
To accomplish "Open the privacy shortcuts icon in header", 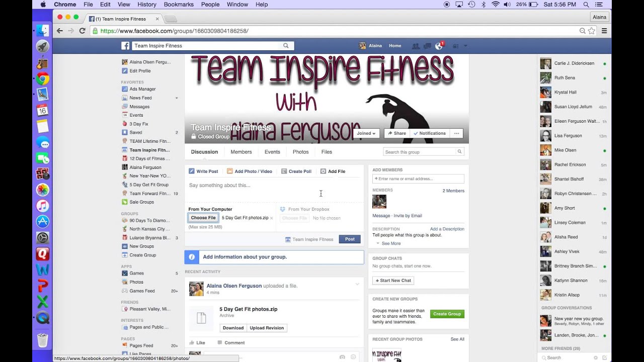I will pos(456,46).
